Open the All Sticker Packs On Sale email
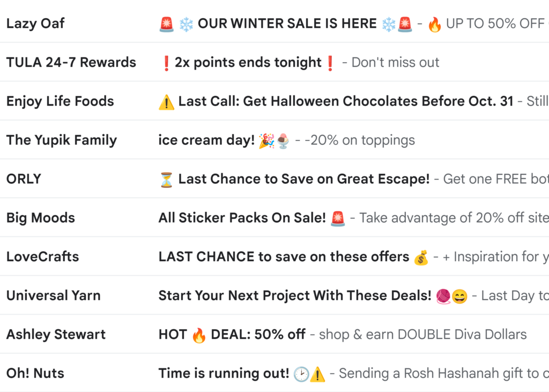 tap(242, 218)
